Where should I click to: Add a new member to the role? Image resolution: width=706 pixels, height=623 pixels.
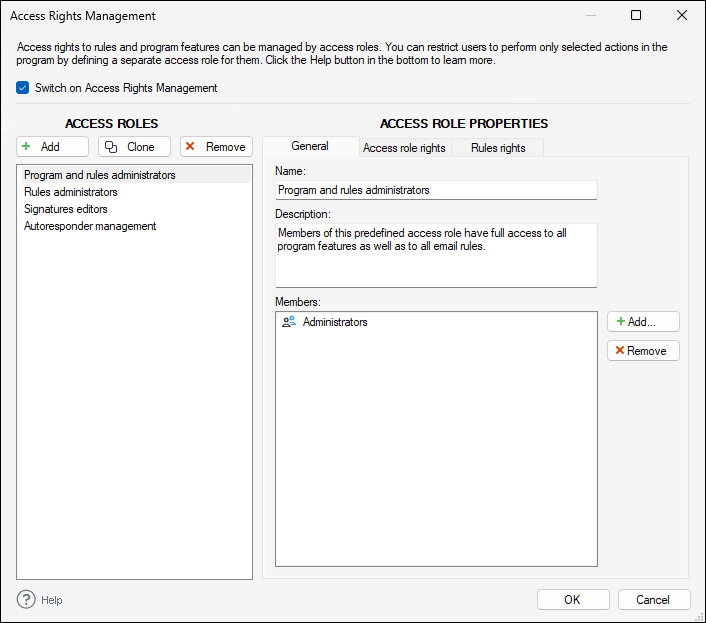point(643,322)
